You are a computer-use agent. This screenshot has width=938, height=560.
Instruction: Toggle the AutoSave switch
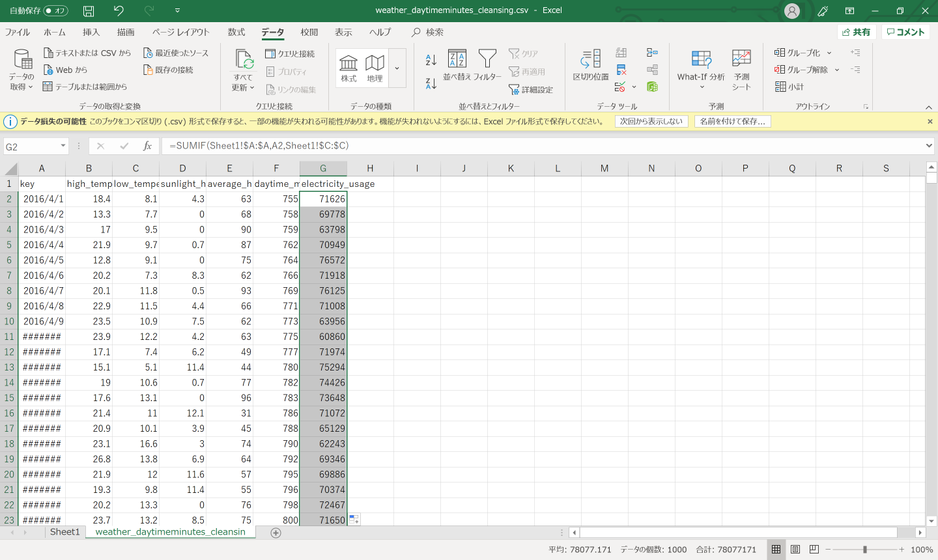point(56,11)
